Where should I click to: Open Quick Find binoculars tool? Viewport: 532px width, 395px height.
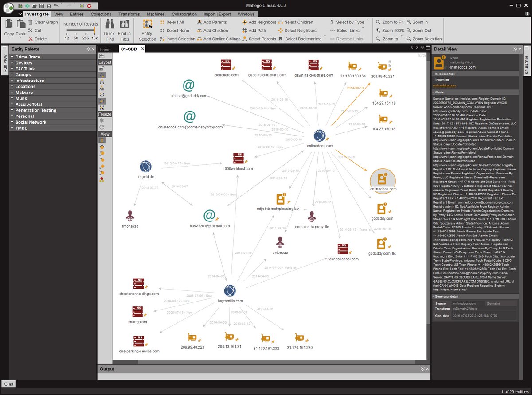[x=110, y=31]
